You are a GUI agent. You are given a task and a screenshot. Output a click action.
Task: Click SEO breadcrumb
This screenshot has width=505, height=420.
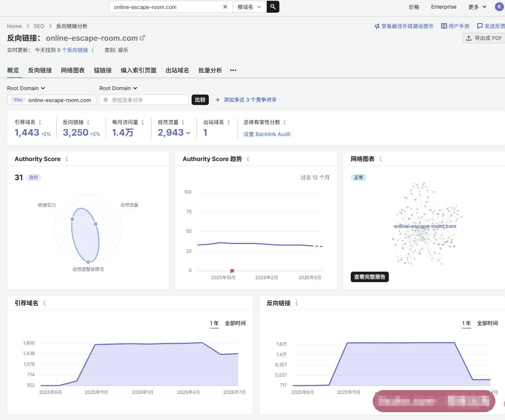(39, 26)
